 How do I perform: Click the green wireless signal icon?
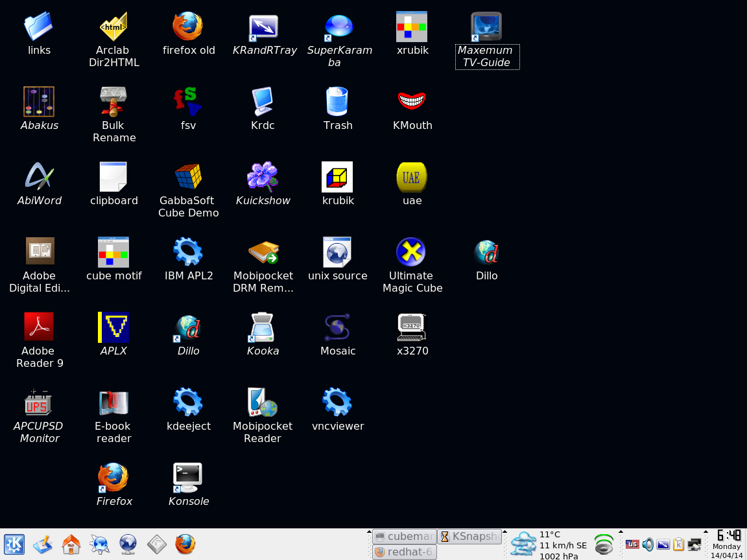tap(604, 544)
